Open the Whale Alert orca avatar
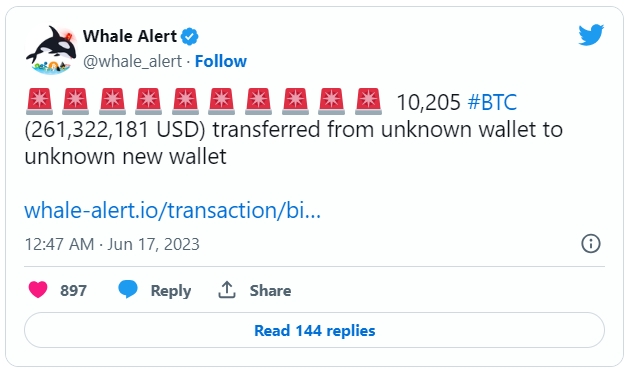This screenshot has width=630, height=371. point(51,50)
